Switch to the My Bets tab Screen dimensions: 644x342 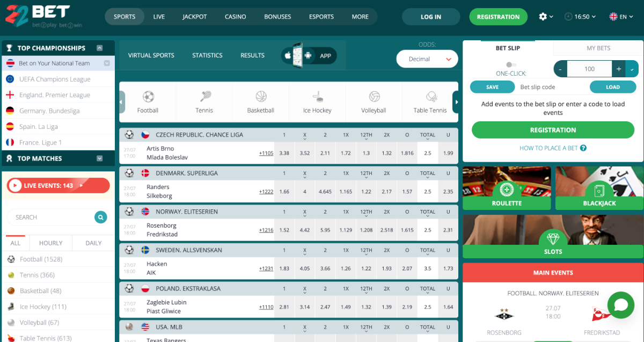tap(598, 48)
